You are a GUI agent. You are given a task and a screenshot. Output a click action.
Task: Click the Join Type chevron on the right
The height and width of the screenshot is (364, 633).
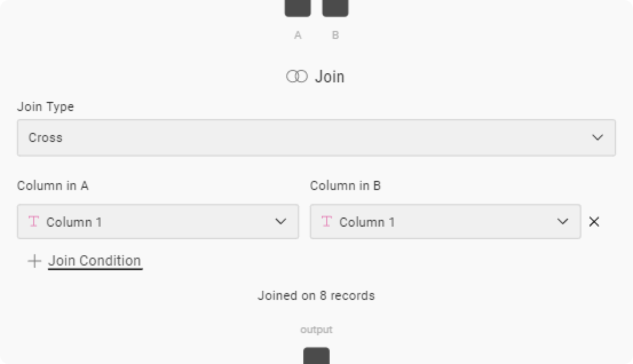click(x=598, y=137)
